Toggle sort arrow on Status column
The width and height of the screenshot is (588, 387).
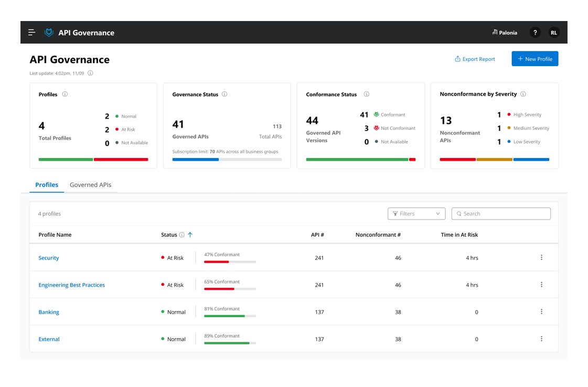[190, 235]
